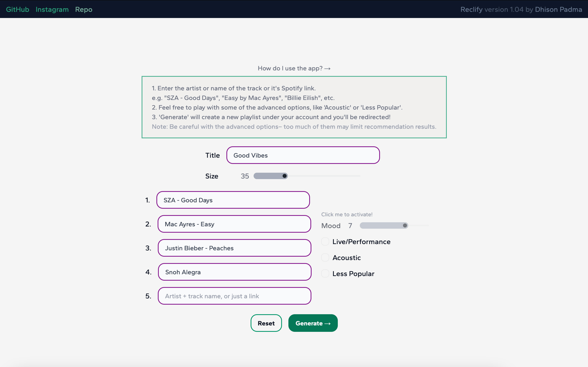Screen dimensions: 588x367
Task: Click the Title field containing Good Vibes
Action: point(303,155)
